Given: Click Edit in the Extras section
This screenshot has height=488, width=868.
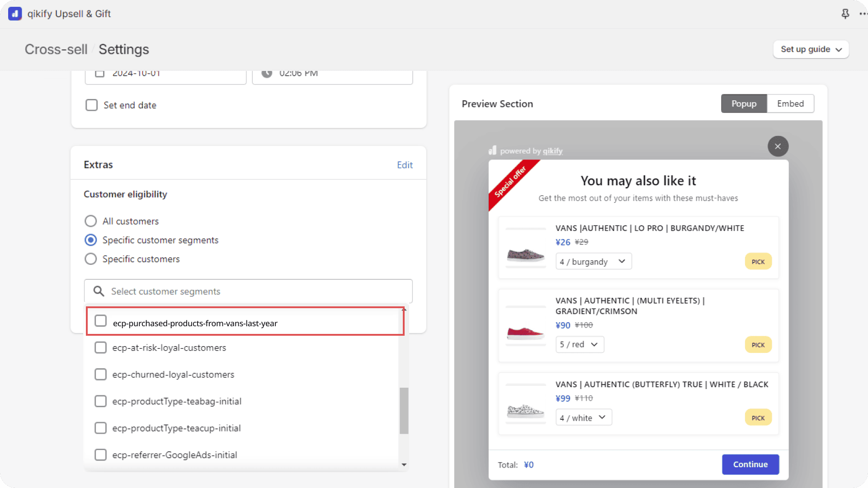Looking at the screenshot, I should [405, 165].
